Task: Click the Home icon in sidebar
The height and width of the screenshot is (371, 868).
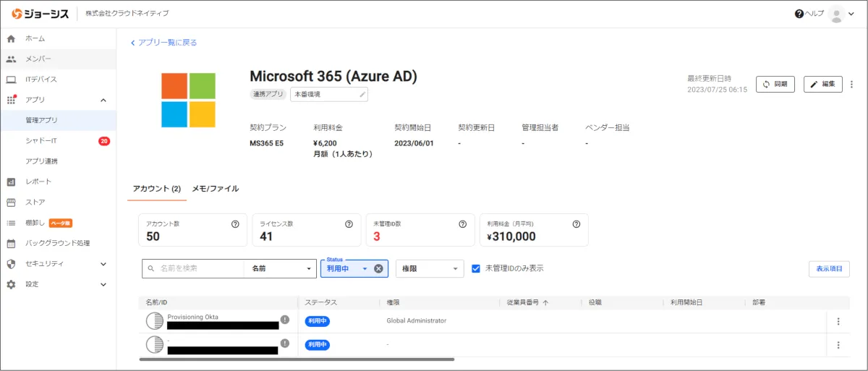Action: tap(11, 38)
